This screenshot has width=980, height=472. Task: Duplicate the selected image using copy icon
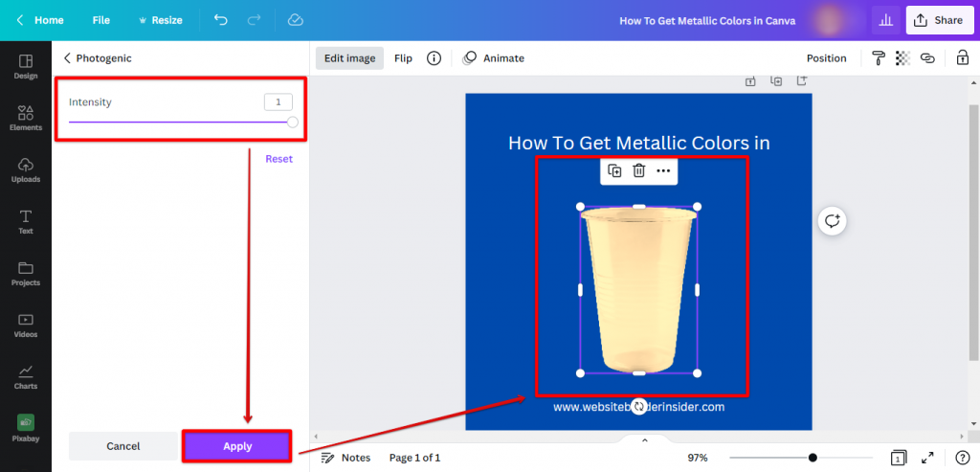pyautogui.click(x=614, y=170)
